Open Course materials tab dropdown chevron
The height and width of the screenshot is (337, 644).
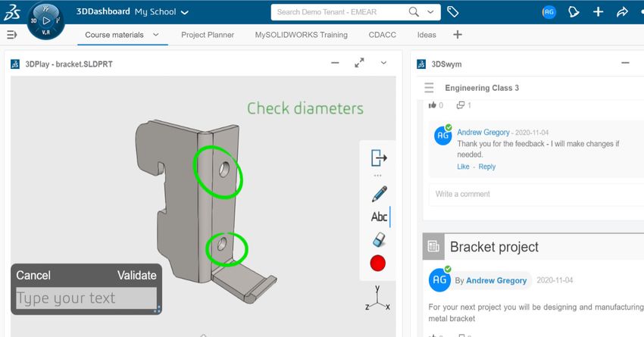tap(155, 35)
